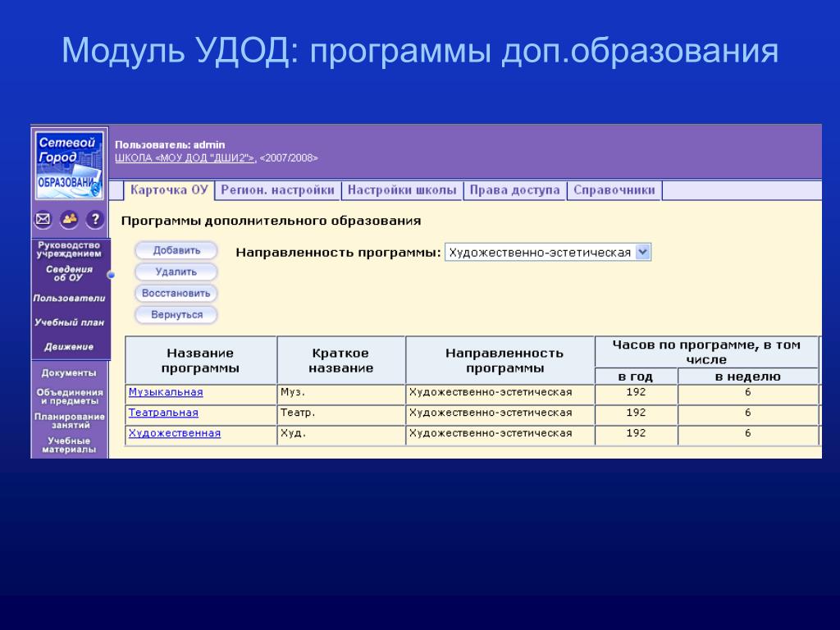Open the Художественная program link
The image size is (840, 630).
[x=175, y=433]
